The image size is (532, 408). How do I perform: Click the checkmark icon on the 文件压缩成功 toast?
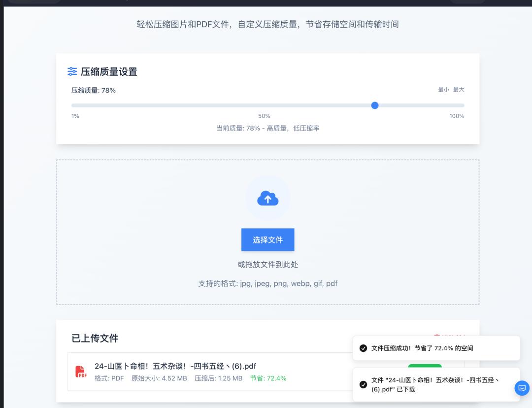click(x=363, y=348)
